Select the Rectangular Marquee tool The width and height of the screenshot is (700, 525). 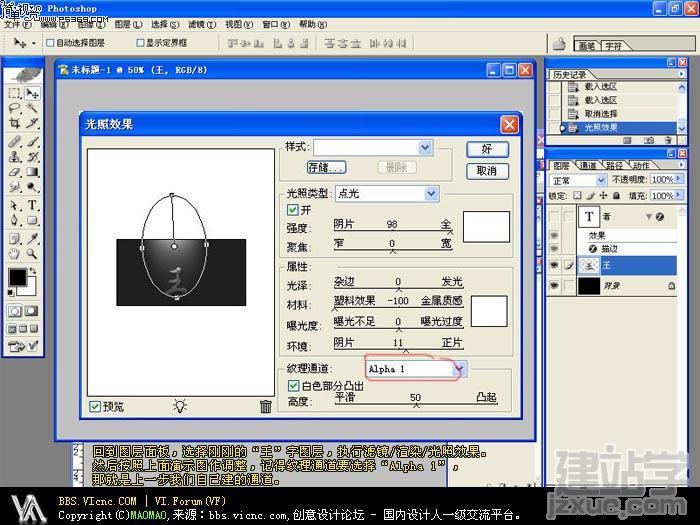(15, 93)
